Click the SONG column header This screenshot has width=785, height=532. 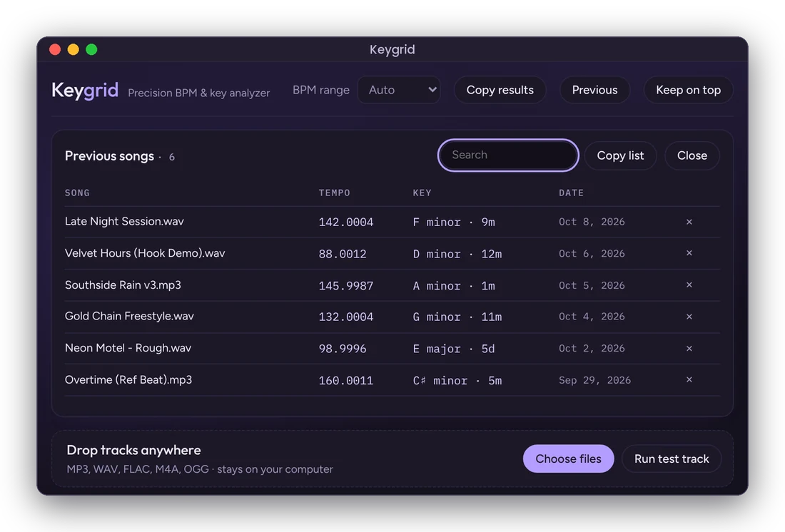point(77,193)
